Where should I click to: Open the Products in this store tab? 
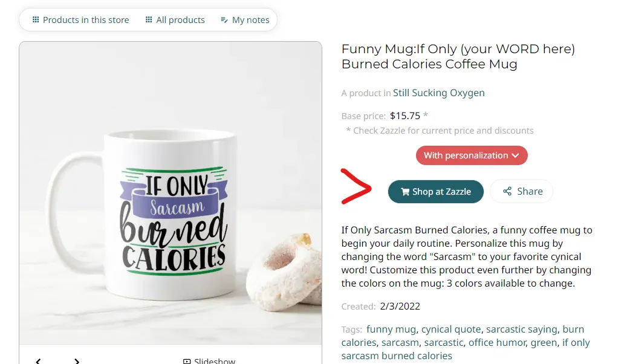tap(81, 20)
